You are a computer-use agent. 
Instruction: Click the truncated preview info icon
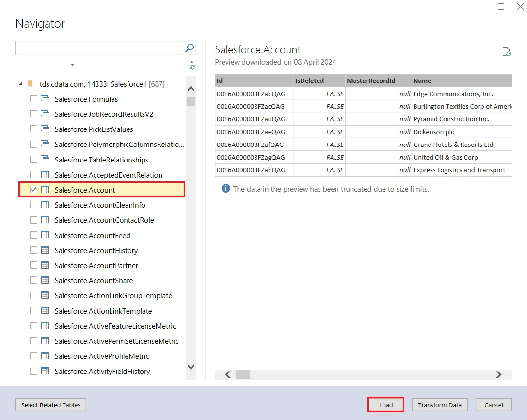click(x=225, y=189)
